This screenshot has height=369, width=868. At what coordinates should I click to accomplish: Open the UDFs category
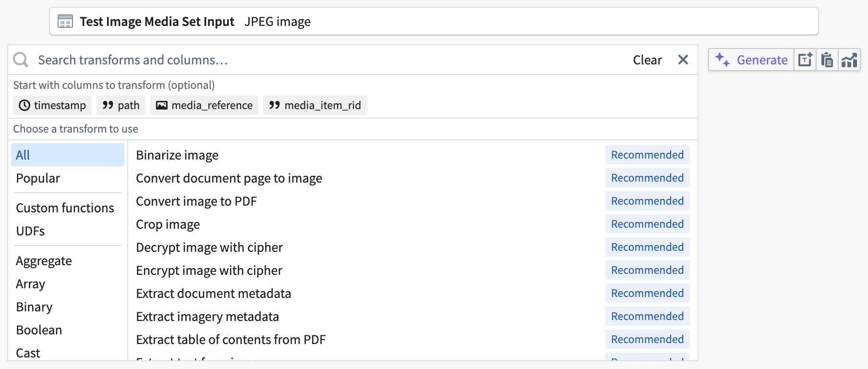coord(68,231)
